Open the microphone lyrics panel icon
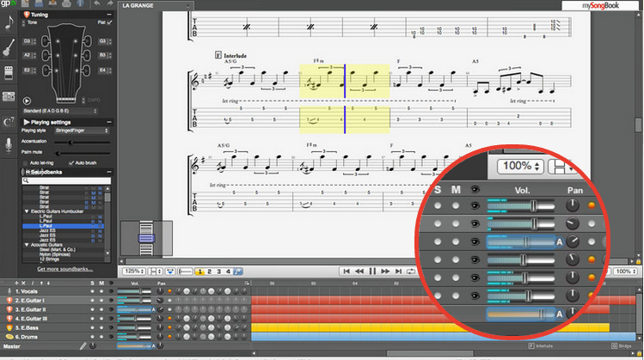644x360 pixels. click(x=9, y=146)
